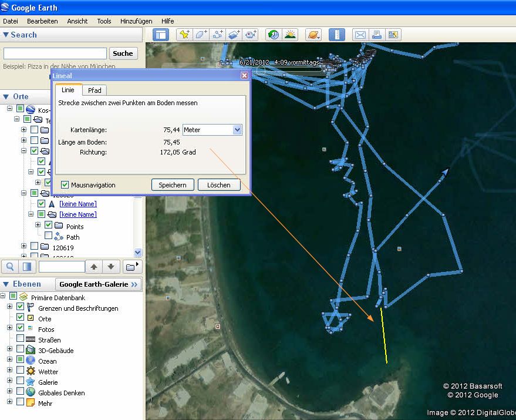Open the Meter units dropdown
The height and width of the screenshot is (420, 516).
click(237, 130)
